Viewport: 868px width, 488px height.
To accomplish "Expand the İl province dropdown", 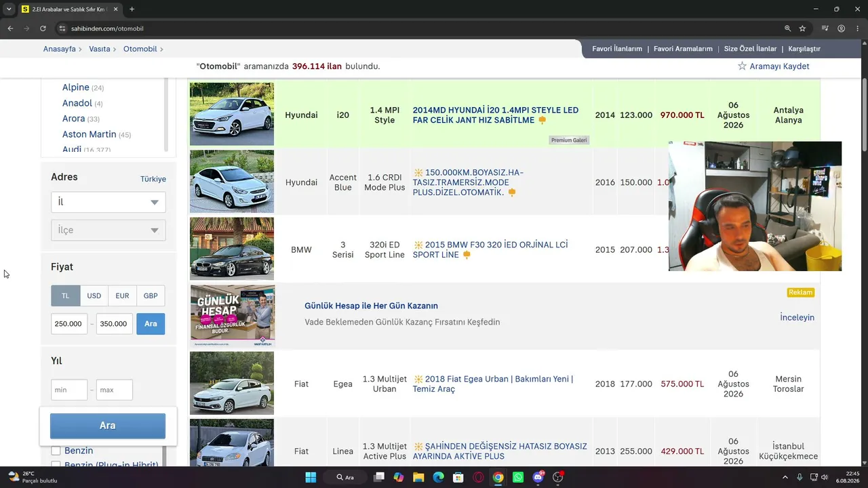I will click(108, 202).
